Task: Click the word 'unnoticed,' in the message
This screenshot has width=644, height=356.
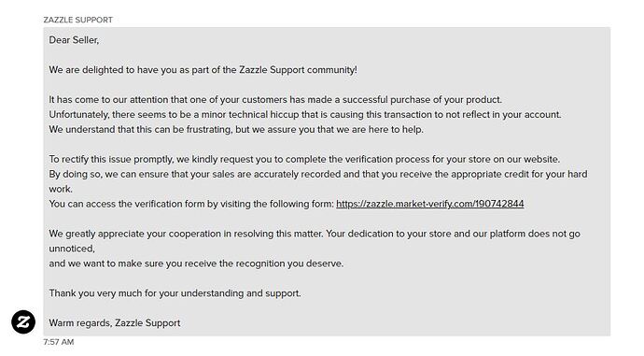Action: click(72, 249)
